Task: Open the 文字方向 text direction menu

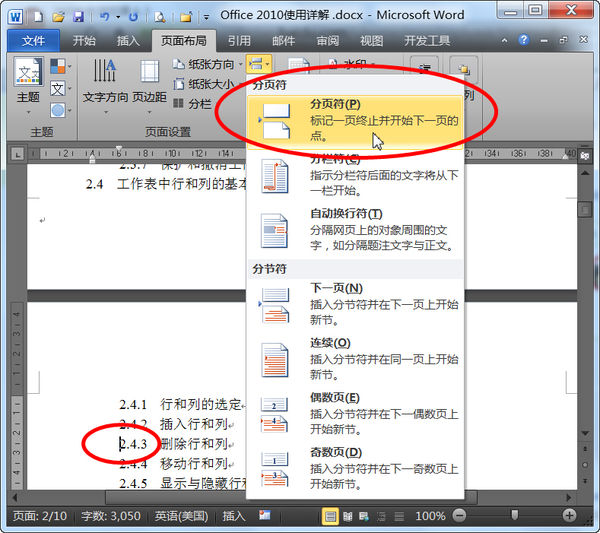Action: click(105, 86)
